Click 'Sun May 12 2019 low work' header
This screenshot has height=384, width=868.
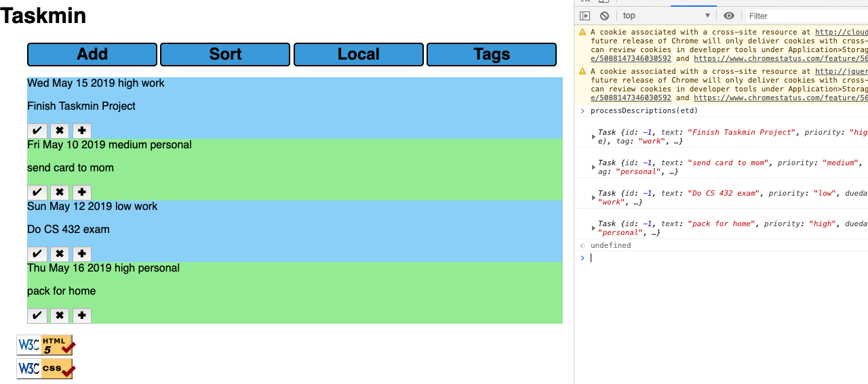click(x=92, y=207)
